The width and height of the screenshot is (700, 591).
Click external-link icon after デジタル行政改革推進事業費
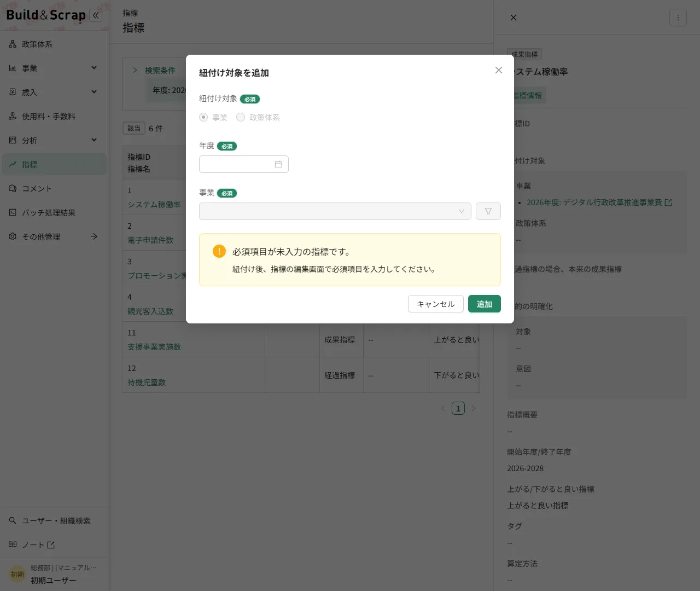[668, 202]
